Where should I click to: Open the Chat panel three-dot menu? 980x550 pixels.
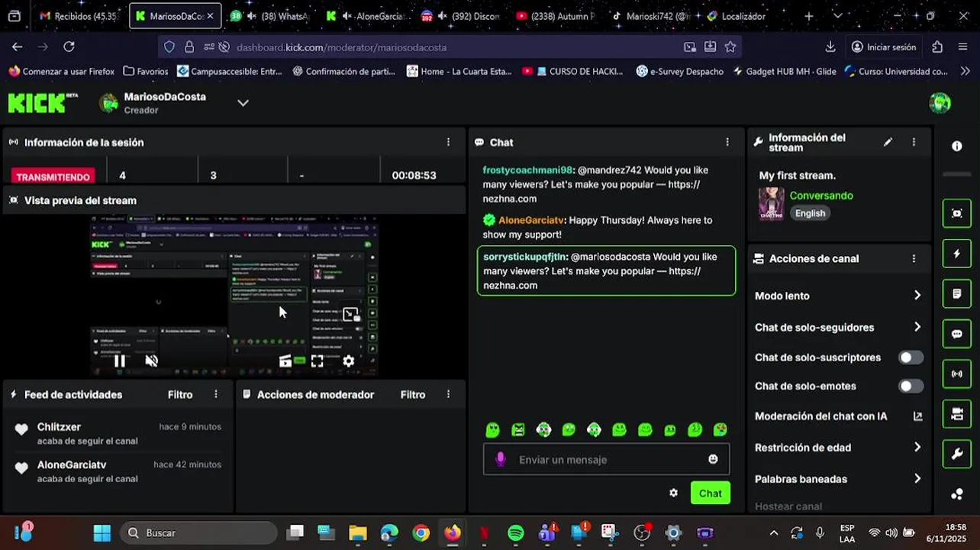tap(727, 142)
